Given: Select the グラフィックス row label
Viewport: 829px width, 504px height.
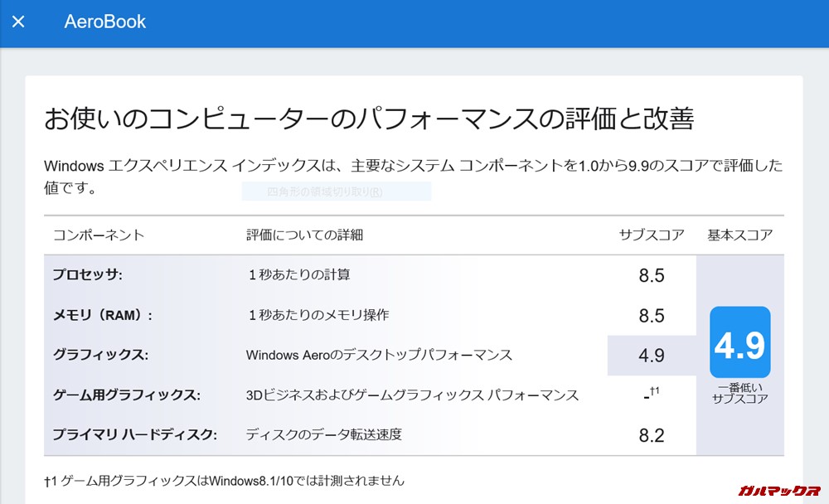Looking at the screenshot, I should [x=100, y=355].
